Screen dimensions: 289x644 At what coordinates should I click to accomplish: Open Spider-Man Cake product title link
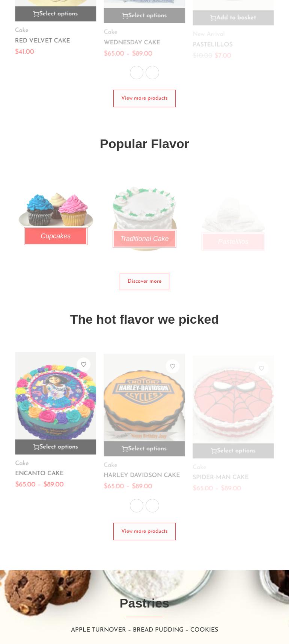click(221, 477)
